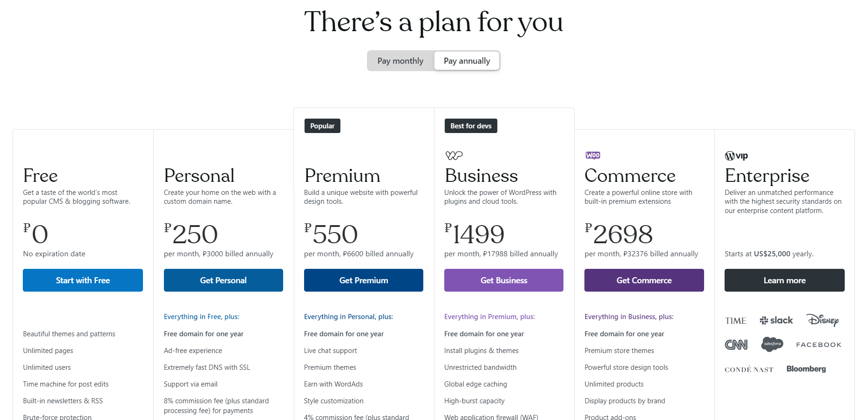Click the Salesforce cloud logo

click(x=772, y=344)
